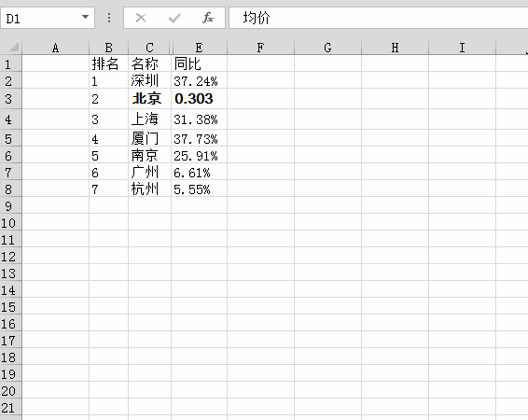This screenshot has height=420, width=528.
Task: Open the Insert Function fx dialog
Action: 208,18
